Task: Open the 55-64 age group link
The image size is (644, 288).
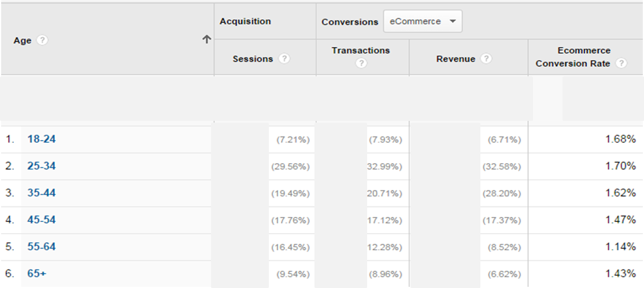Action: point(41,246)
